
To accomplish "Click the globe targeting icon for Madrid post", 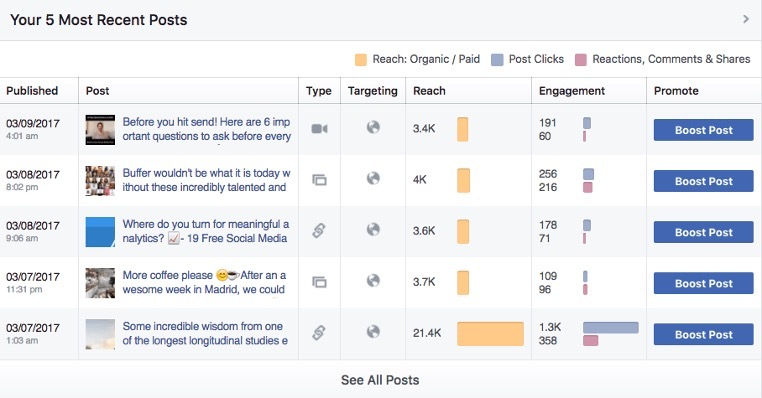I will pos(373,280).
